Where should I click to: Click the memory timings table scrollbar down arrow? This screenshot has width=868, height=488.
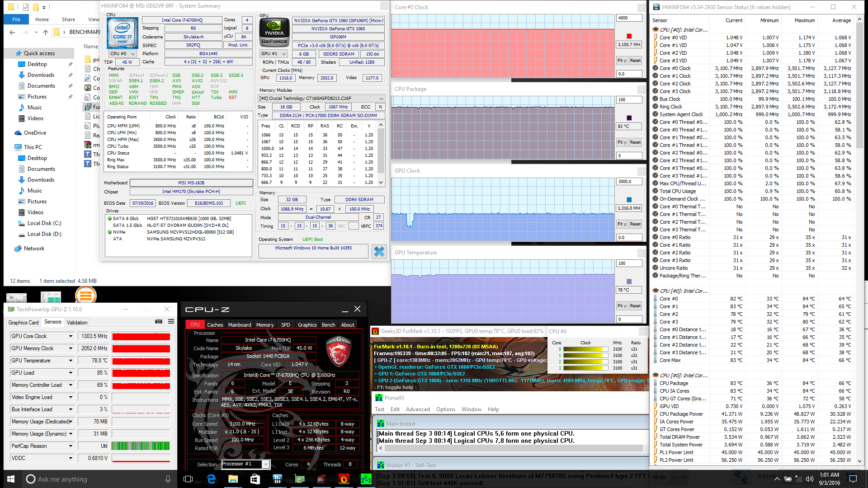(381, 183)
